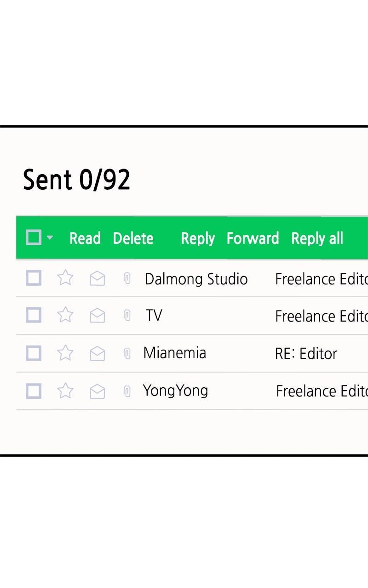Click envelope icon on Dalmong Studio row
This screenshot has width=368, height=588.
97,278
